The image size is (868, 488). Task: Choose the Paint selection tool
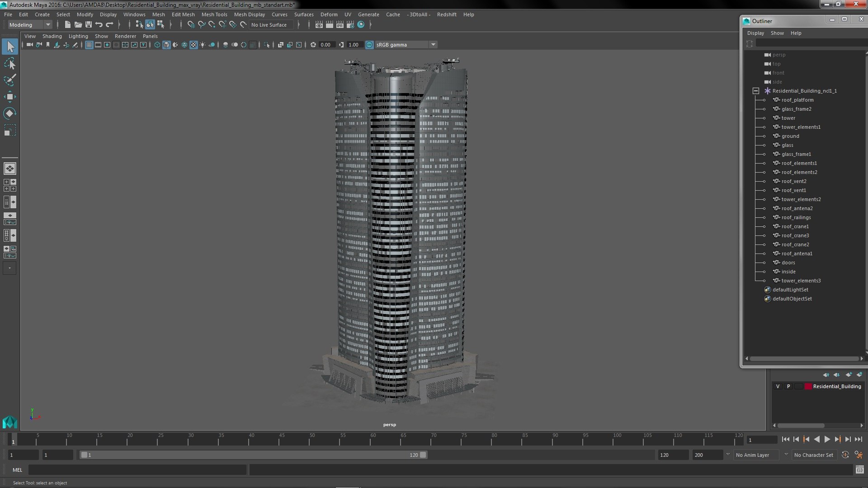(10, 80)
